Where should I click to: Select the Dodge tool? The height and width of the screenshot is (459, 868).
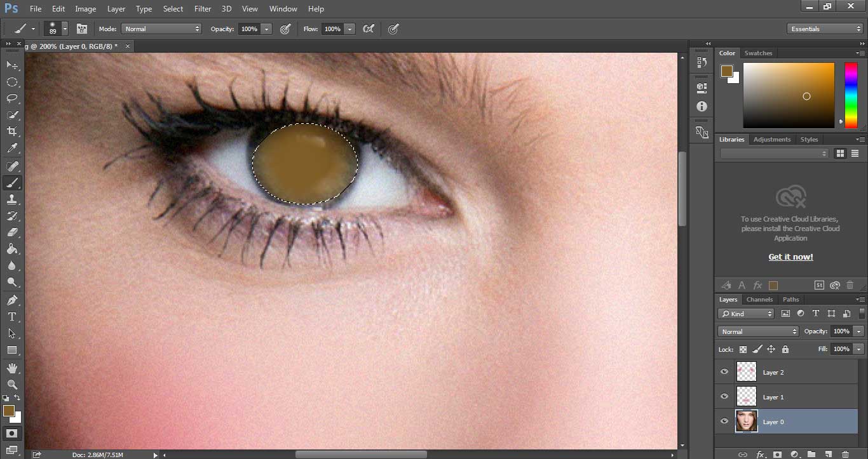(12, 283)
